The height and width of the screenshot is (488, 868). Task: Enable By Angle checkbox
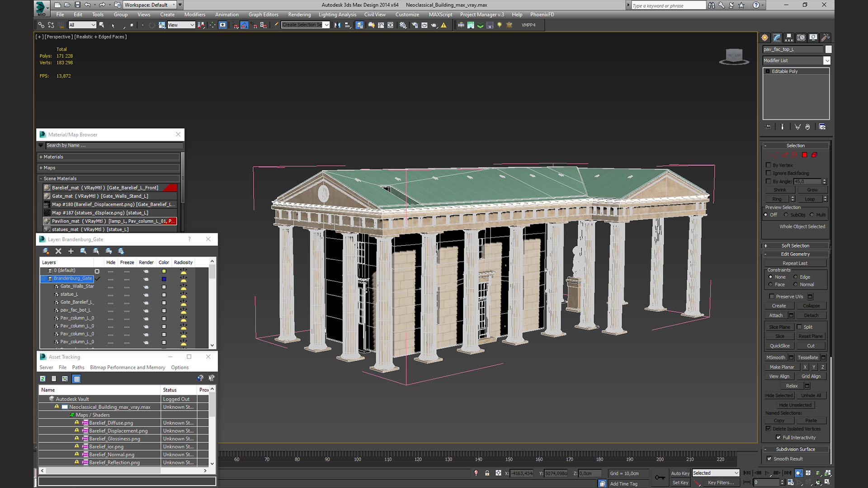768,181
